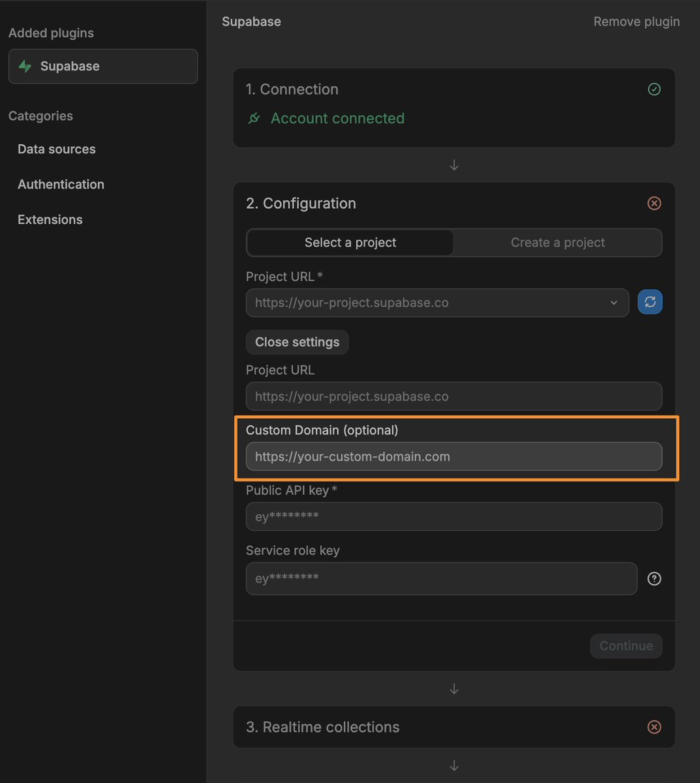The image size is (700, 783).
Task: Click the Connection step green check icon
Action: coord(654,89)
